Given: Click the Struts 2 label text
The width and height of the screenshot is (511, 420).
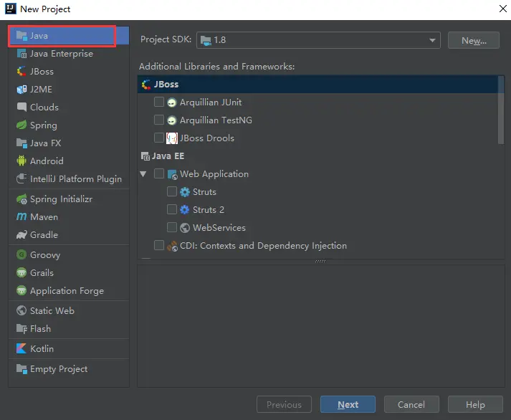Looking at the screenshot, I should (209, 210).
